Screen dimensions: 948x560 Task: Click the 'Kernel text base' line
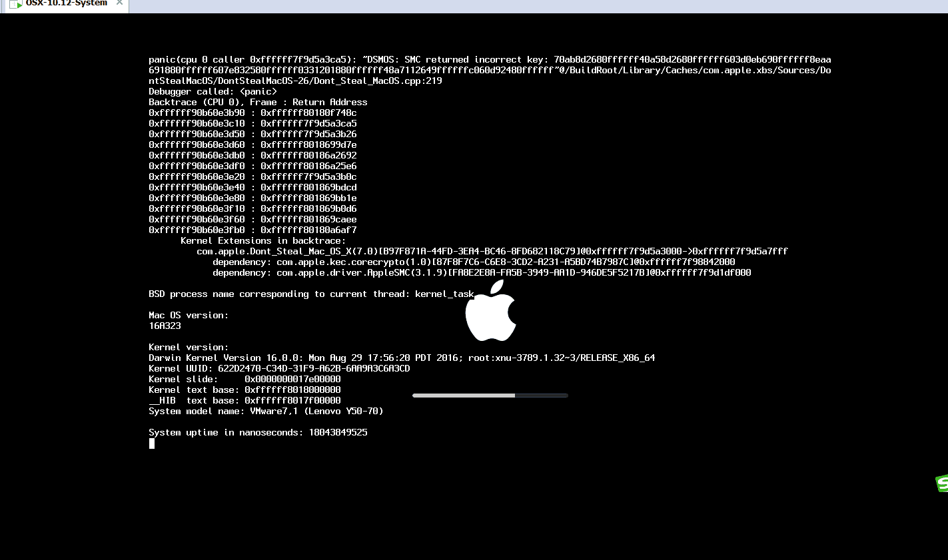(x=244, y=390)
